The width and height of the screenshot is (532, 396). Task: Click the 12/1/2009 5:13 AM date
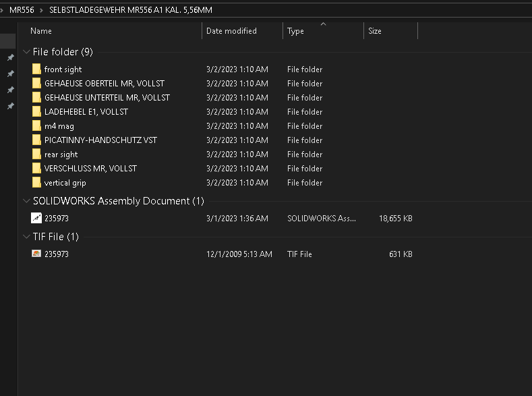239,254
